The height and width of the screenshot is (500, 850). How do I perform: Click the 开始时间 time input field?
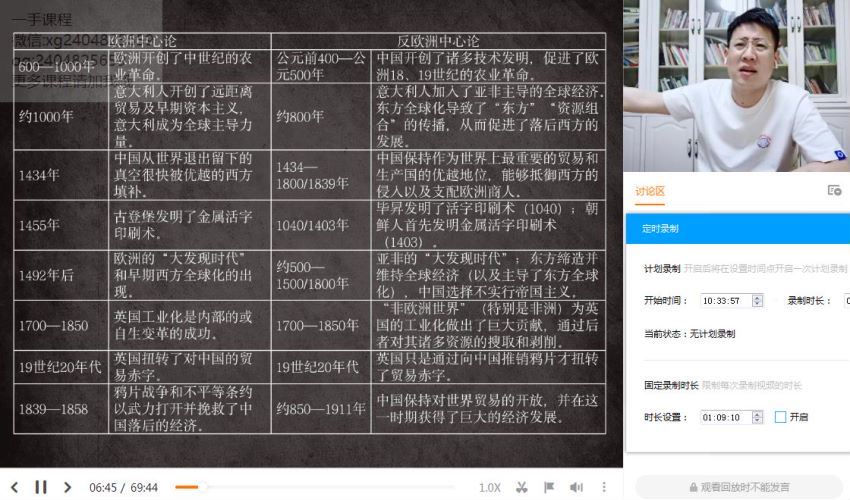[724, 300]
